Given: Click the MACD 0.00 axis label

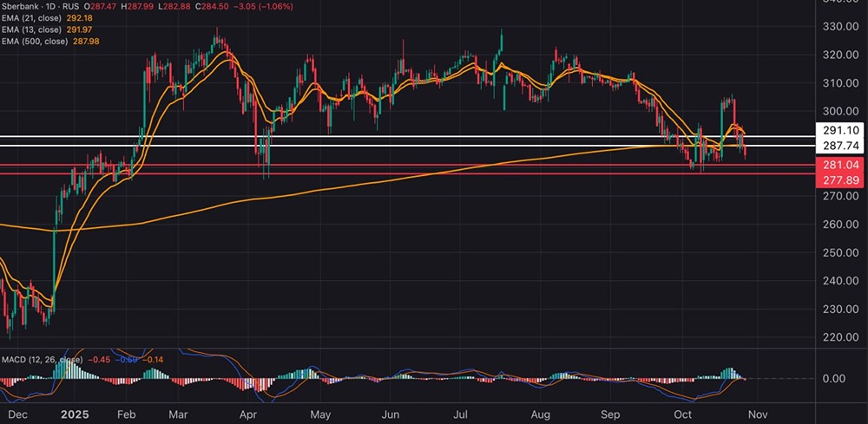Looking at the screenshot, I should pos(833,379).
